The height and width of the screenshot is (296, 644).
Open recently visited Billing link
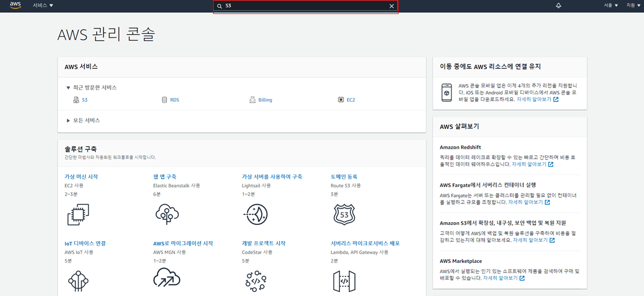266,100
